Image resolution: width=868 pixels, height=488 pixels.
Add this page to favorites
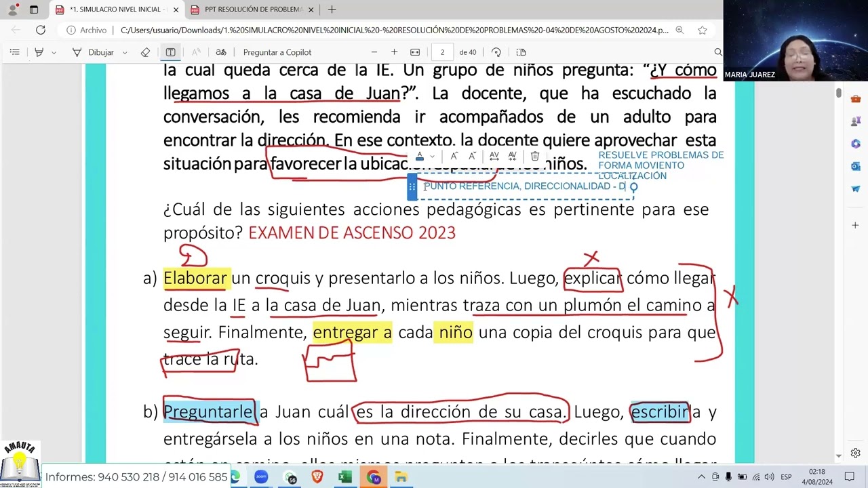coord(703,30)
